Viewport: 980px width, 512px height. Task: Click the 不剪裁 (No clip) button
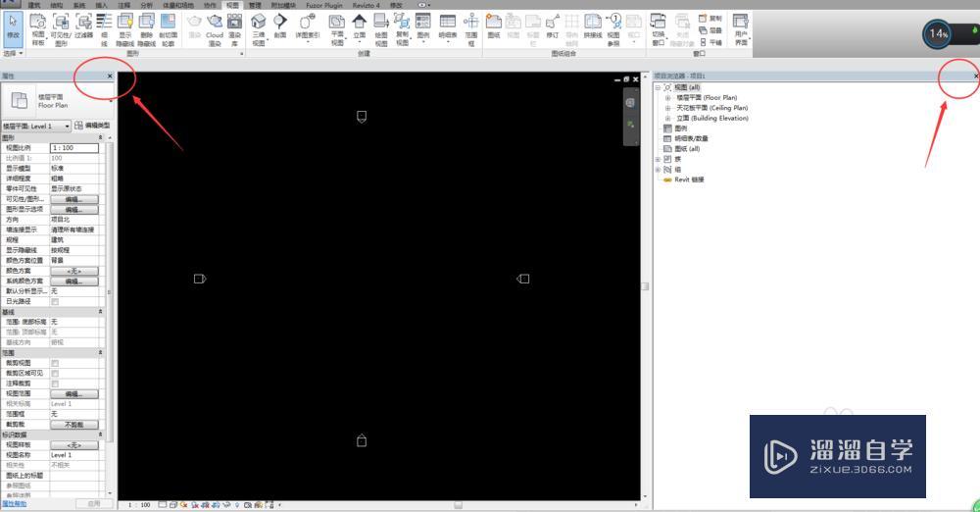coord(73,425)
